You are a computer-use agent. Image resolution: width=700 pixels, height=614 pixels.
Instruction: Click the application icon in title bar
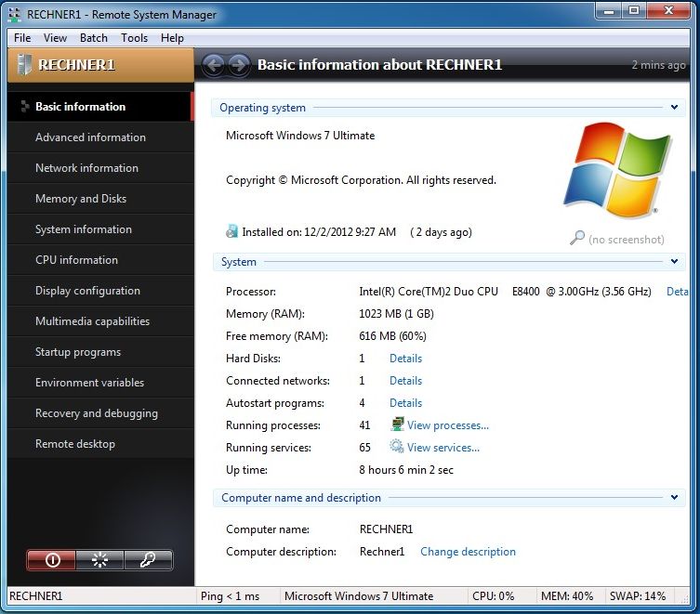click(15, 15)
